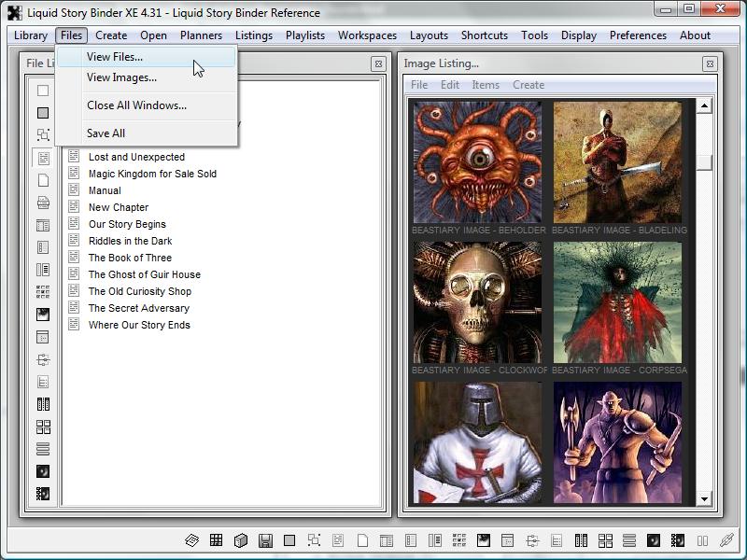
Task: Click the 3D cube icon in bottom toolbar
Action: coord(241,540)
